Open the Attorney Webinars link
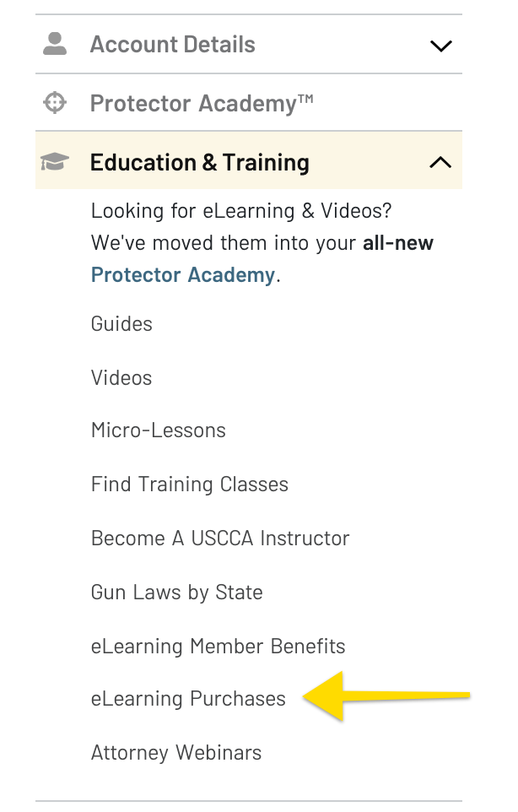 coord(176,753)
